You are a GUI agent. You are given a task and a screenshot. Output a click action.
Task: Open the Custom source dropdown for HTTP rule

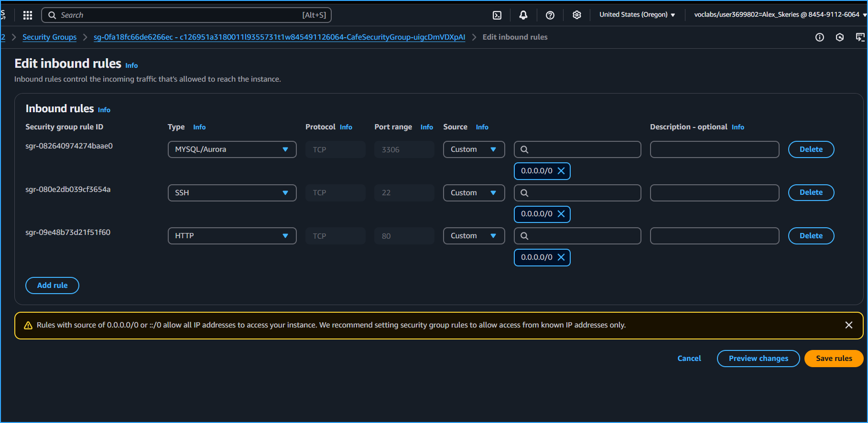click(x=474, y=236)
